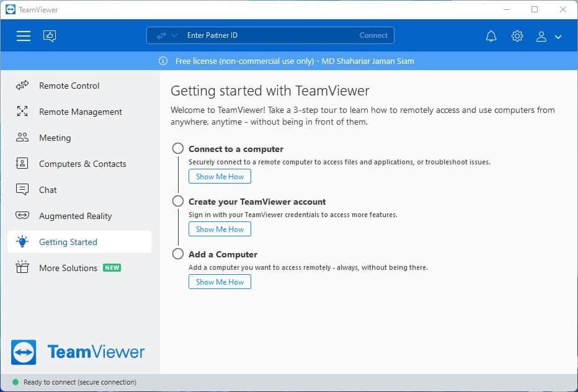This screenshot has width=578, height=392.
Task: Click the green connection status dot
Action: pos(15,383)
